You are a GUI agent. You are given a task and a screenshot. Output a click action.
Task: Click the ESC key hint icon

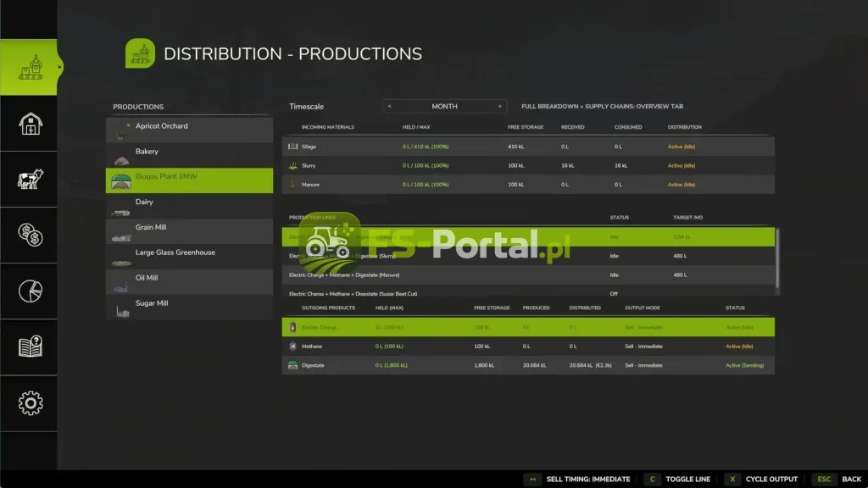pyautogui.click(x=824, y=480)
